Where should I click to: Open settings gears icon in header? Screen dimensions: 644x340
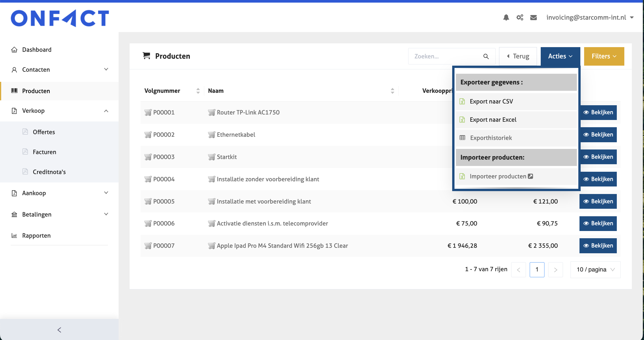(x=520, y=18)
